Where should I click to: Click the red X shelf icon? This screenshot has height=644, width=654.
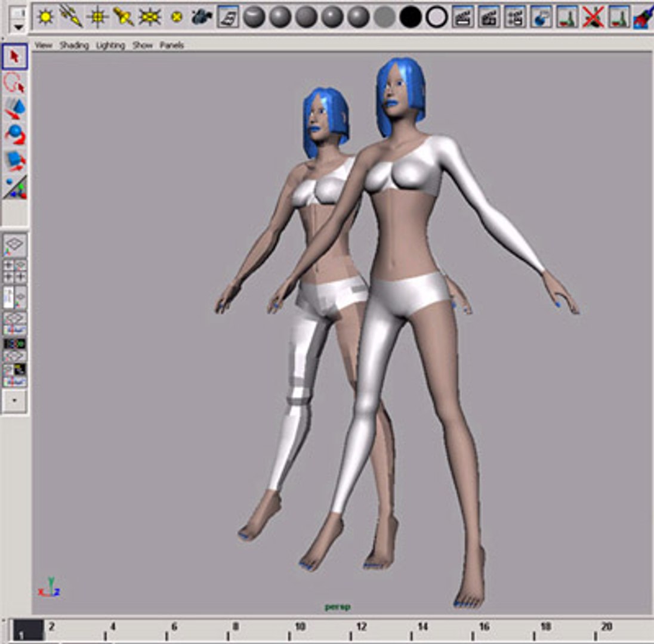(593, 17)
